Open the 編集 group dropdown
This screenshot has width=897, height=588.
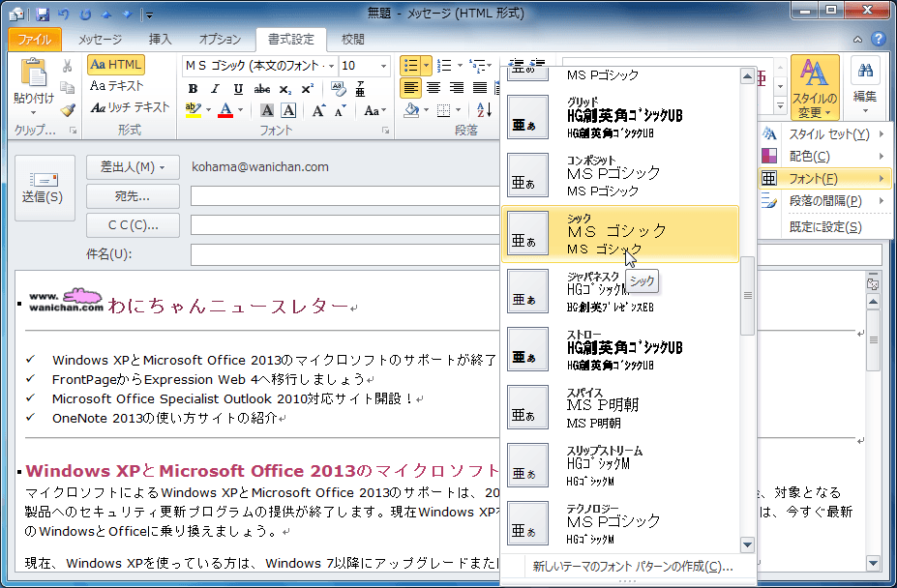865,87
